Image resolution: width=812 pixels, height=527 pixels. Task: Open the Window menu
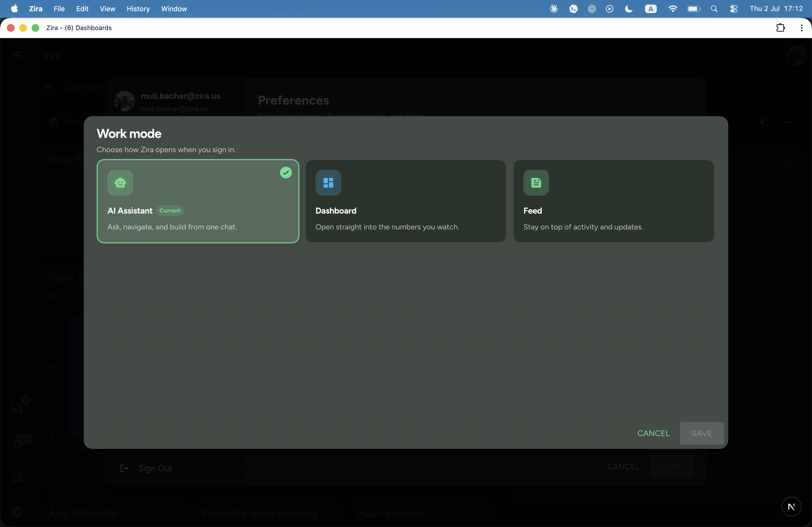pos(174,9)
